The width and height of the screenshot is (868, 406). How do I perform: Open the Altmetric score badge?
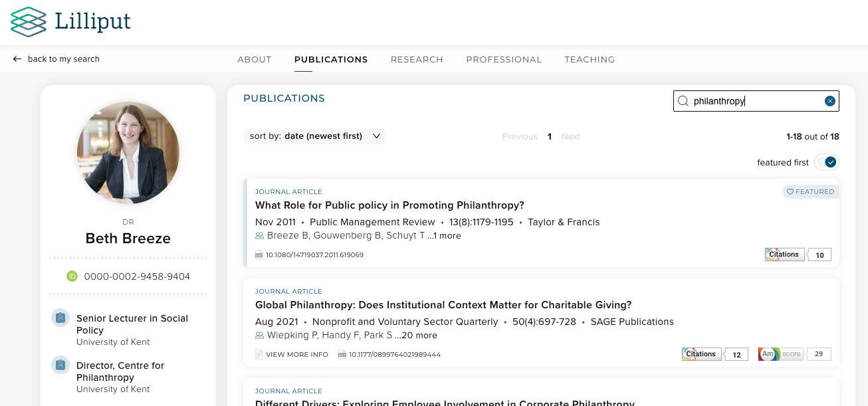[x=780, y=354]
